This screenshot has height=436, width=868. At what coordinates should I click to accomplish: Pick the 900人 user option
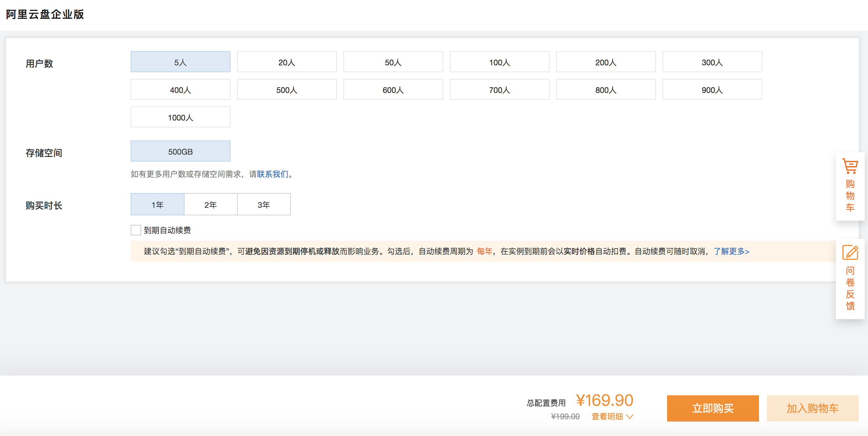coord(712,90)
